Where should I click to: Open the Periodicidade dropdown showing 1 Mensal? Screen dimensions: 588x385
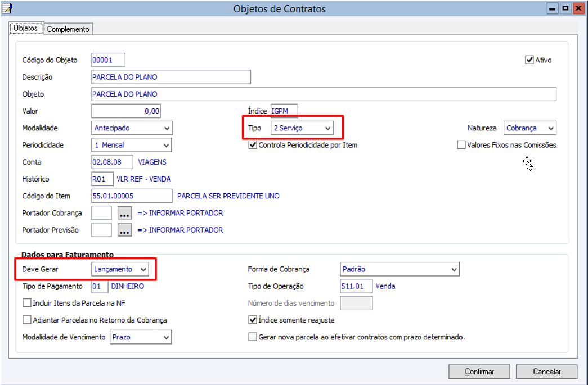[132, 145]
